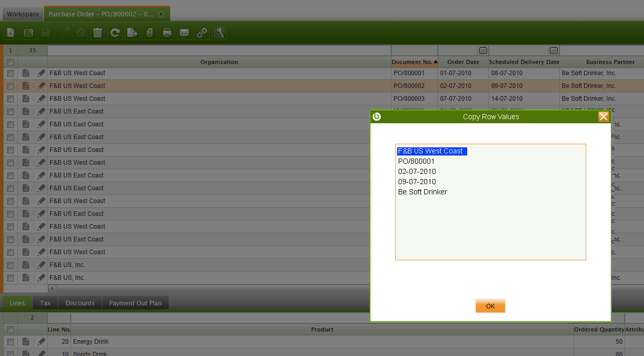
Task: Click the chain link toolbar icon
Action: (202, 33)
